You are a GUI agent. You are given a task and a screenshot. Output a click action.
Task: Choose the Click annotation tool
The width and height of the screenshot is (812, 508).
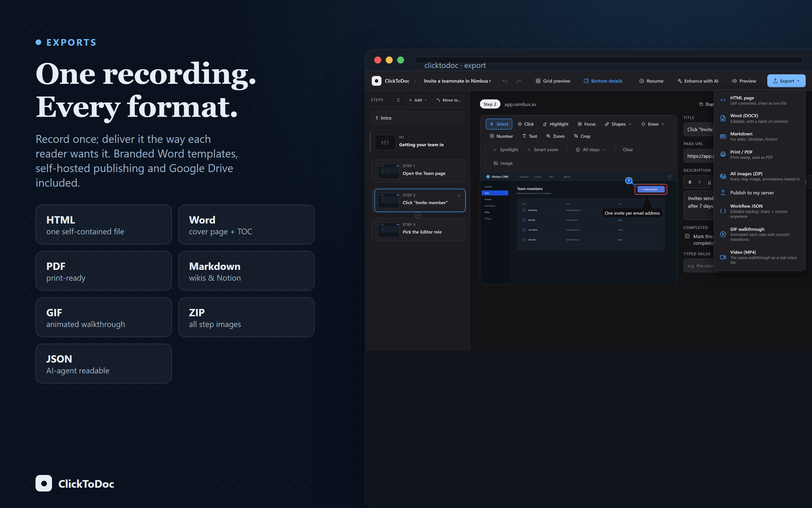[x=526, y=124]
